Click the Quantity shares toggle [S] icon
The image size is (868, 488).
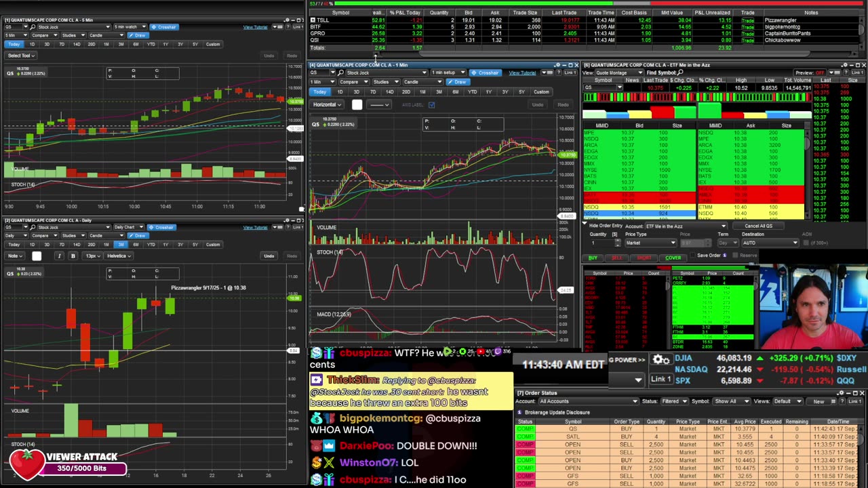pos(614,235)
